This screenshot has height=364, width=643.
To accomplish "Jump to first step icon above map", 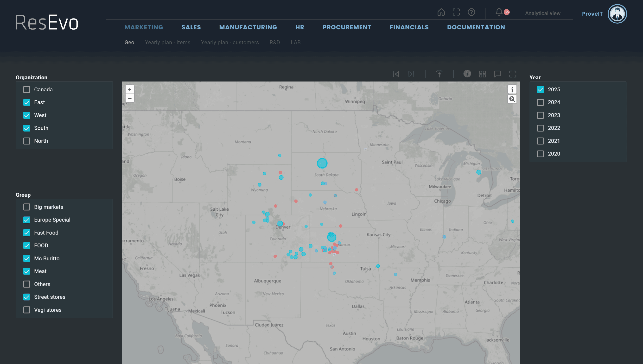I will coord(396,74).
